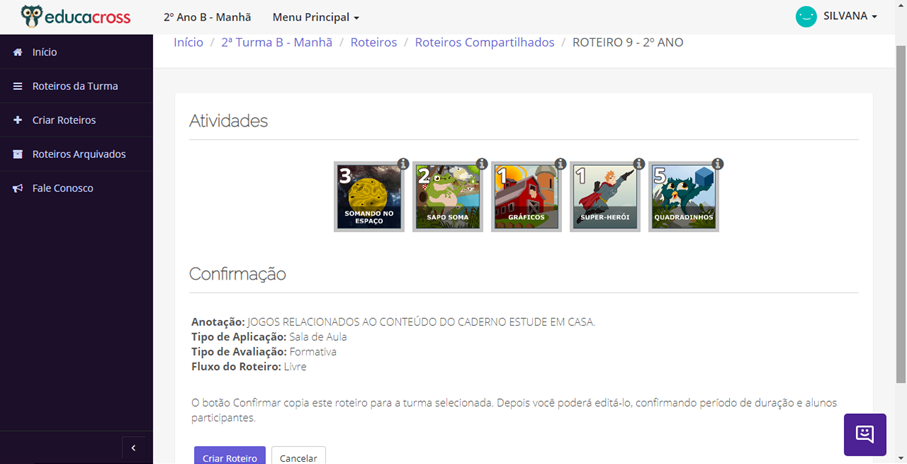
Task: Click the Fluxo do Roteiro: Livre line
Action: [x=249, y=367]
